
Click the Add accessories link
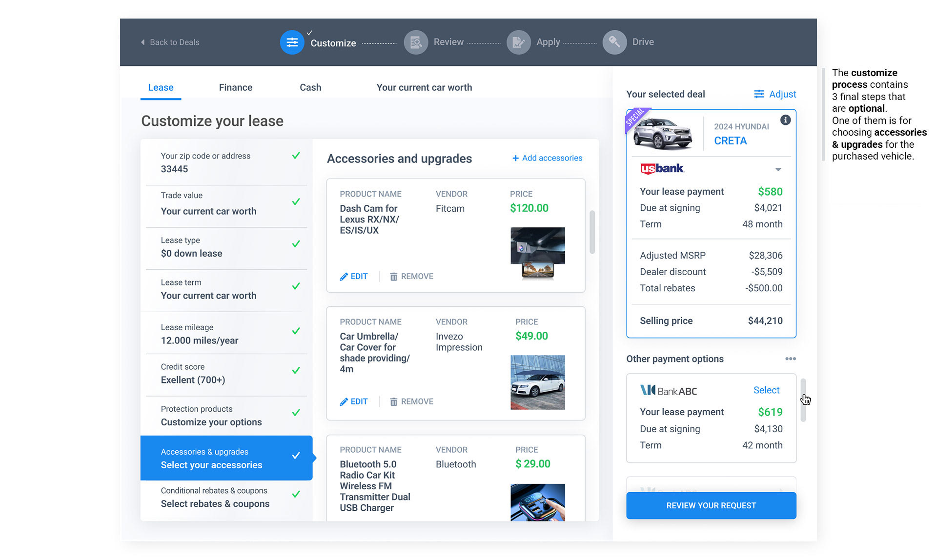click(x=547, y=158)
